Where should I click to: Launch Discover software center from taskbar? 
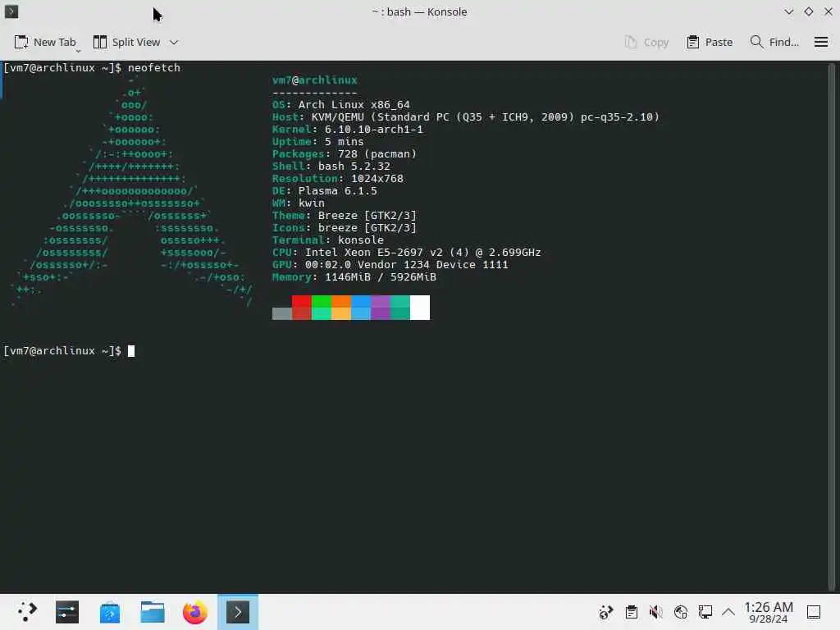coord(110,612)
